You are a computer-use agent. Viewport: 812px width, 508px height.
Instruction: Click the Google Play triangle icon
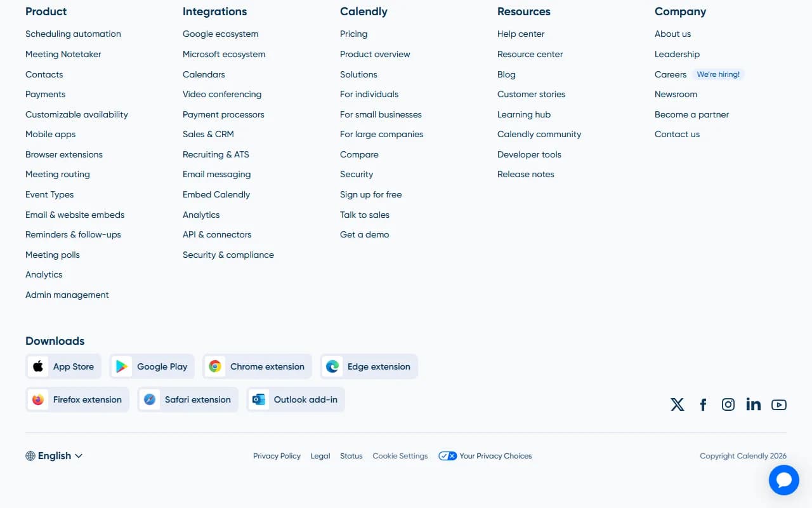coord(122,366)
